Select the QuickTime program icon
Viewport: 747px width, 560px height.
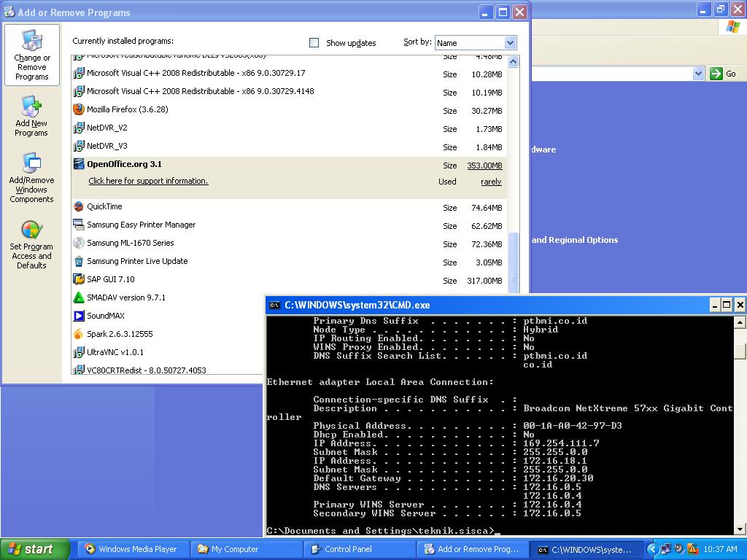(79, 206)
